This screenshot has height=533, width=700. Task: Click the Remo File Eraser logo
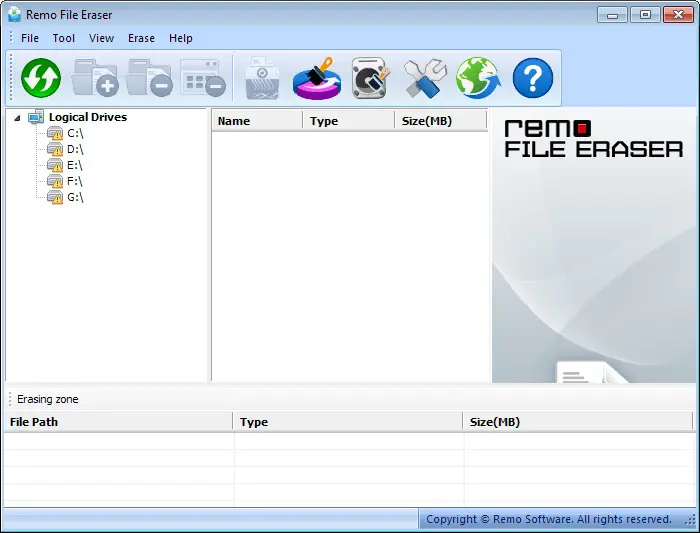[593, 139]
